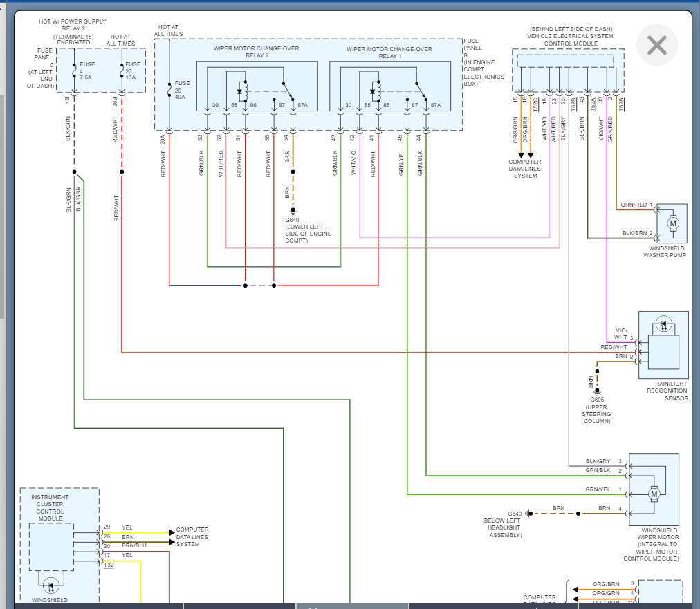This screenshot has height=609, width=700.
Task: Click the Wiper Motor Change-Over Relay 2 title
Action: tap(256, 52)
